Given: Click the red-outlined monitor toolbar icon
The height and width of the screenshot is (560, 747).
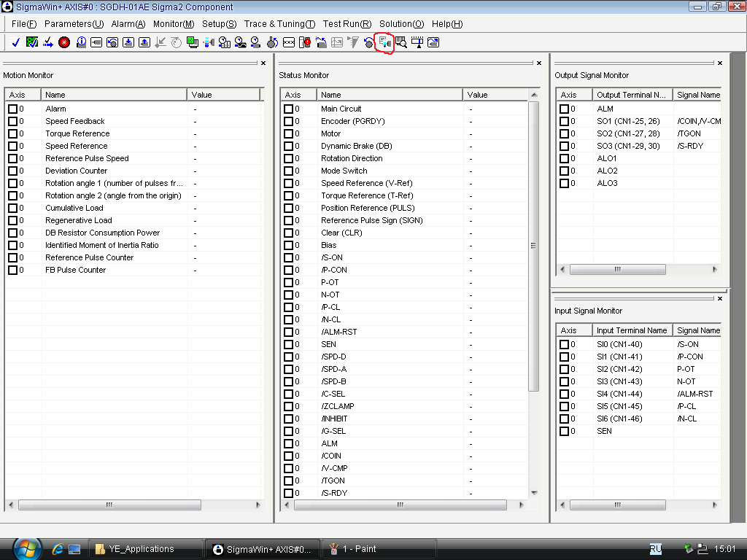Looking at the screenshot, I should [384, 42].
